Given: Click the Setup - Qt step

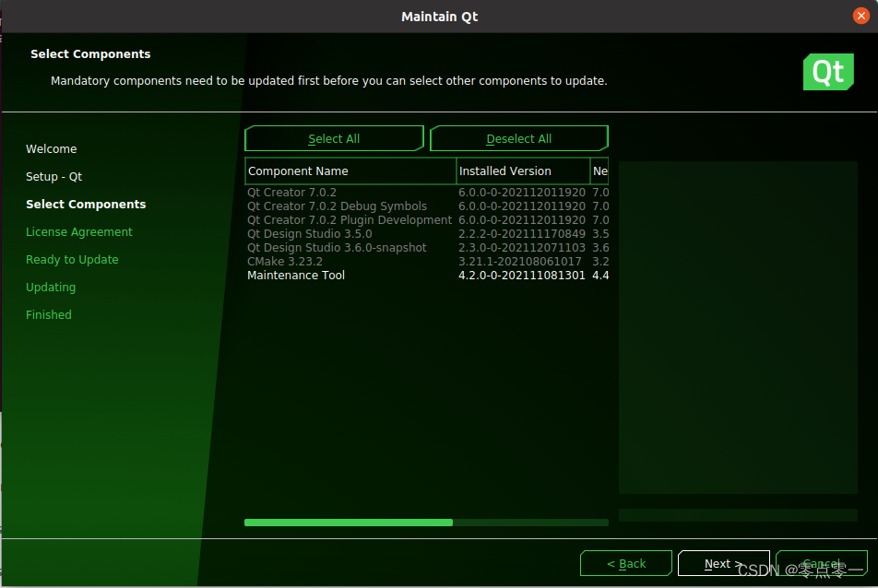Looking at the screenshot, I should click(53, 176).
